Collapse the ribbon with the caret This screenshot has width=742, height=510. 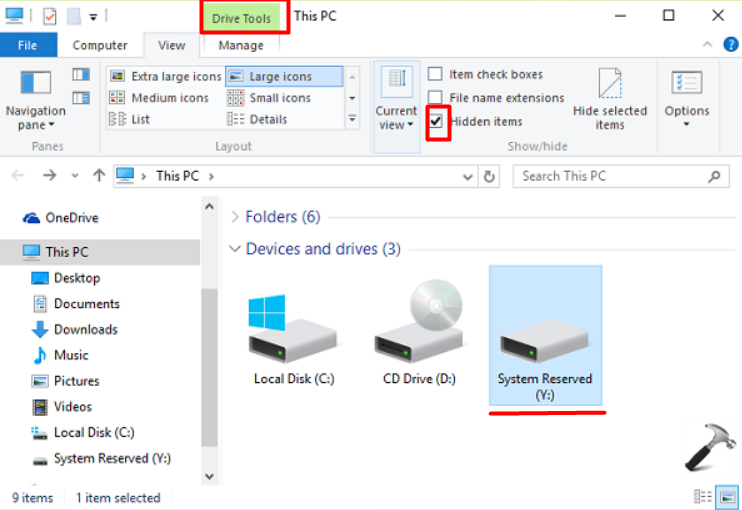(x=707, y=44)
